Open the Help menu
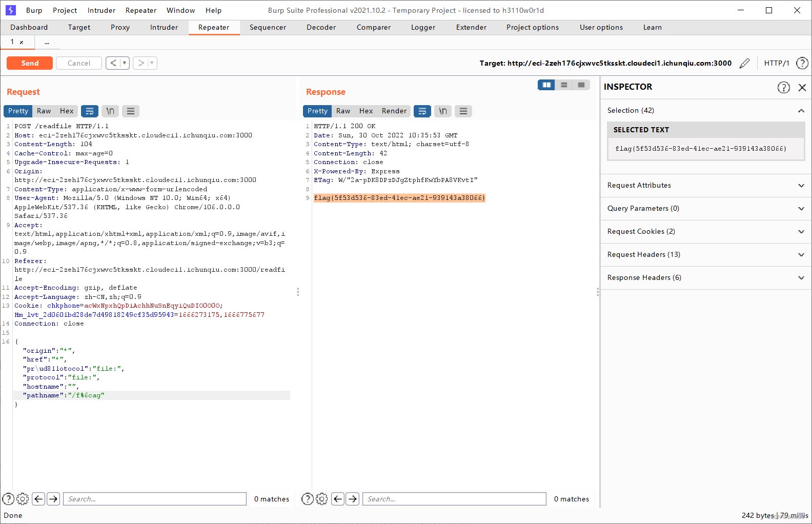This screenshot has width=812, height=524. (x=214, y=10)
